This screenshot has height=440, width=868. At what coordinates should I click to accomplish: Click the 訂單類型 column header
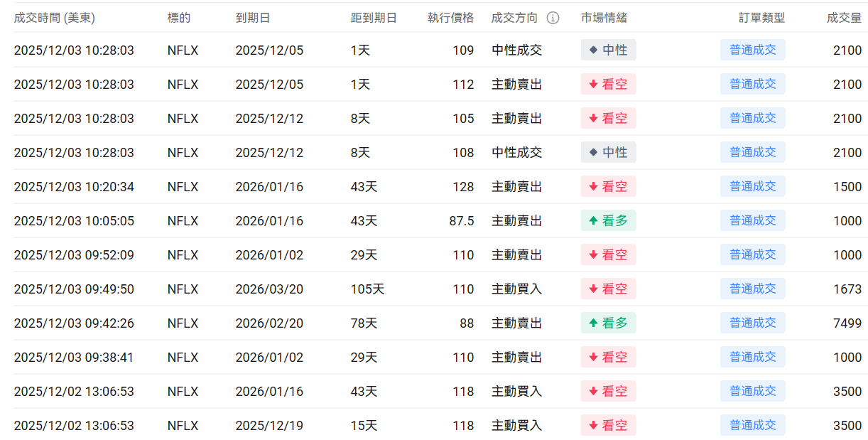pyautogui.click(x=761, y=18)
